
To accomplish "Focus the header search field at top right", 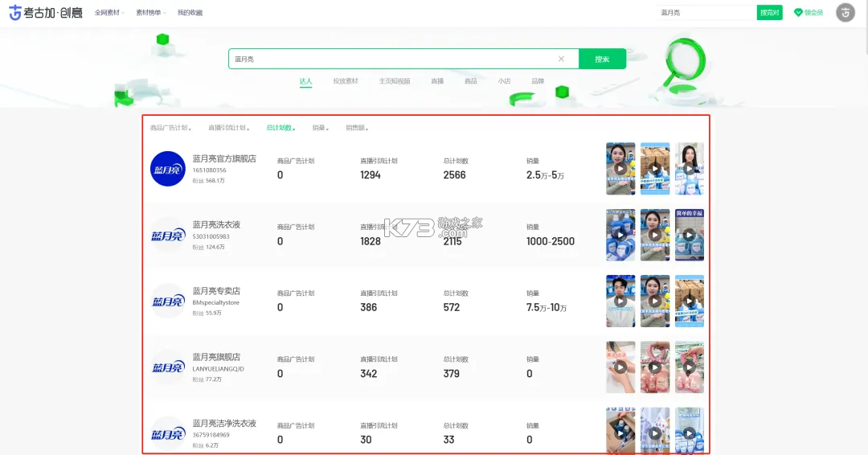I will 706,12.
